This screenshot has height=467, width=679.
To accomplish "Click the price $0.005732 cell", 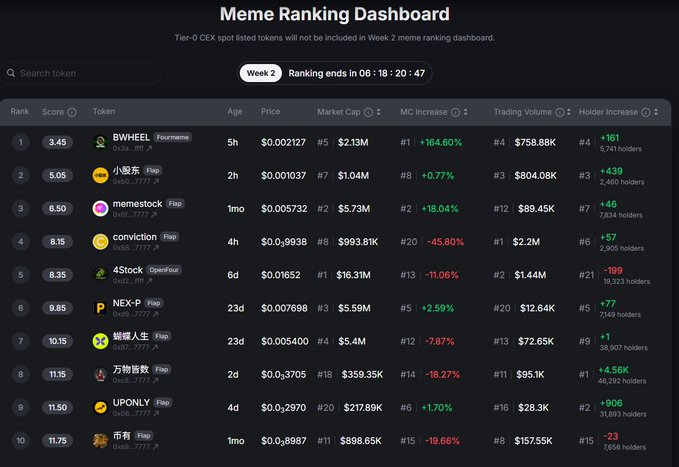I will [284, 209].
